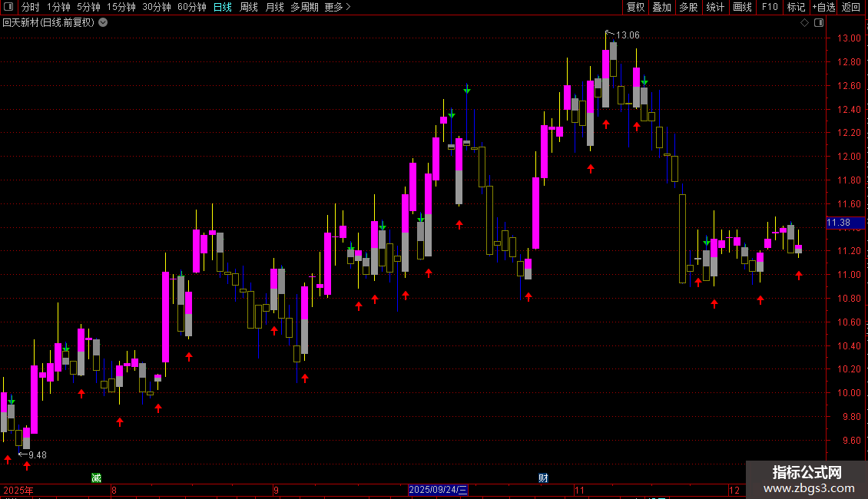Select the 15分钟 period
Screen dimensions: 868x499
click(121, 7)
